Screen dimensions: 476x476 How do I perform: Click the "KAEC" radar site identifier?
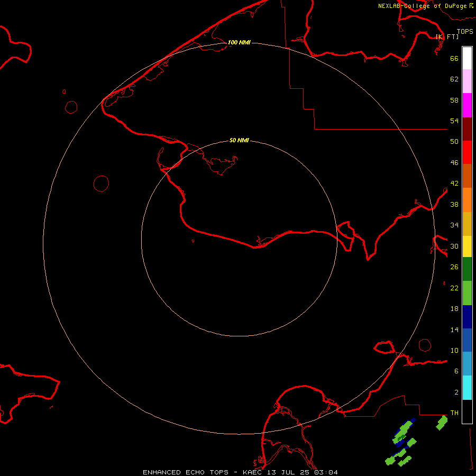[253, 472]
